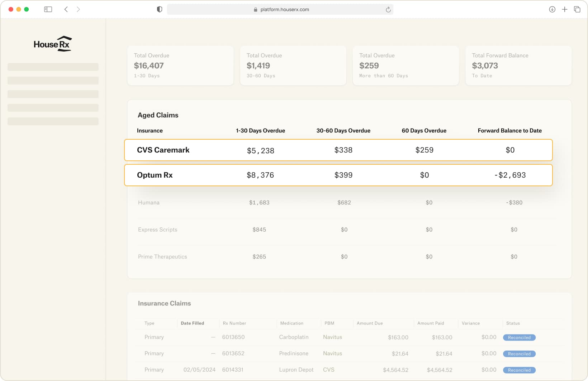The height and width of the screenshot is (381, 588).
Task: Sort by Date Filled column header
Action: tap(192, 323)
